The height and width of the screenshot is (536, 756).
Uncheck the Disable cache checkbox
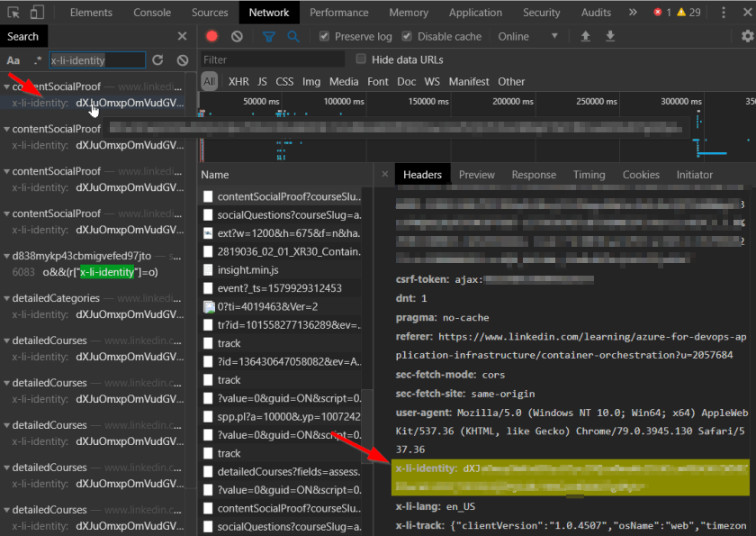(407, 37)
